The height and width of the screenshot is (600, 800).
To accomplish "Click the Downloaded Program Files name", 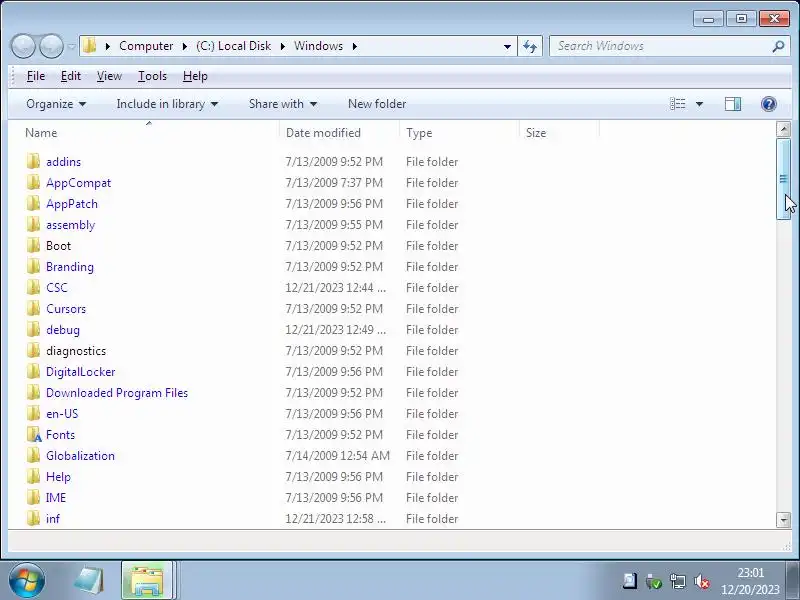I will [x=117, y=393].
